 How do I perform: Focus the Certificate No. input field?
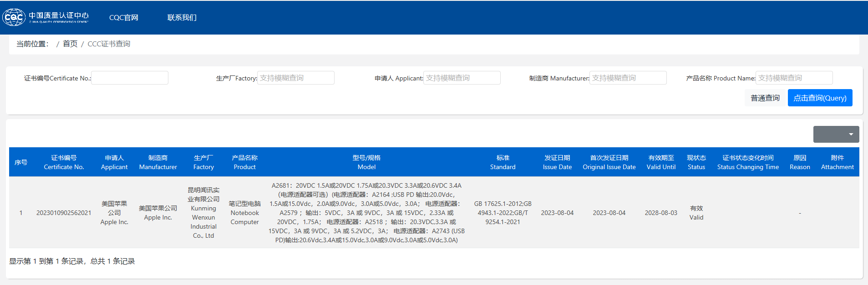point(130,78)
